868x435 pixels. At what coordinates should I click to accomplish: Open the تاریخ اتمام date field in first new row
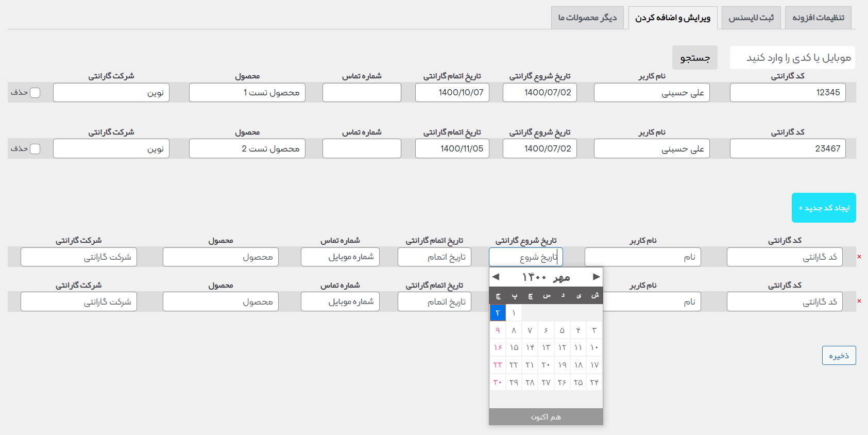coord(434,257)
